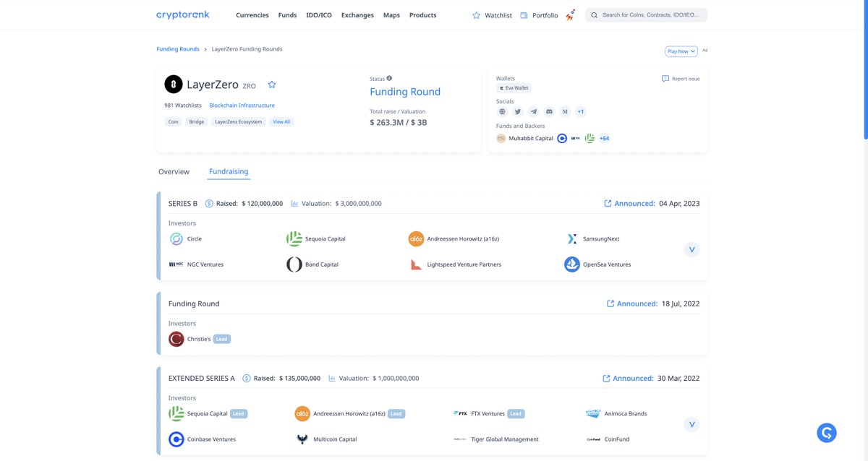Click the LayerZero Ecosystem tag

[x=239, y=121]
